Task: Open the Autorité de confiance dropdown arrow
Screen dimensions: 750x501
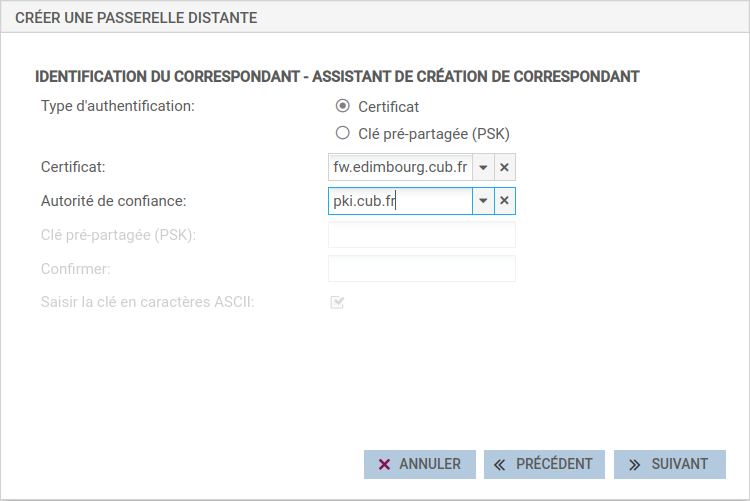Action: point(483,201)
